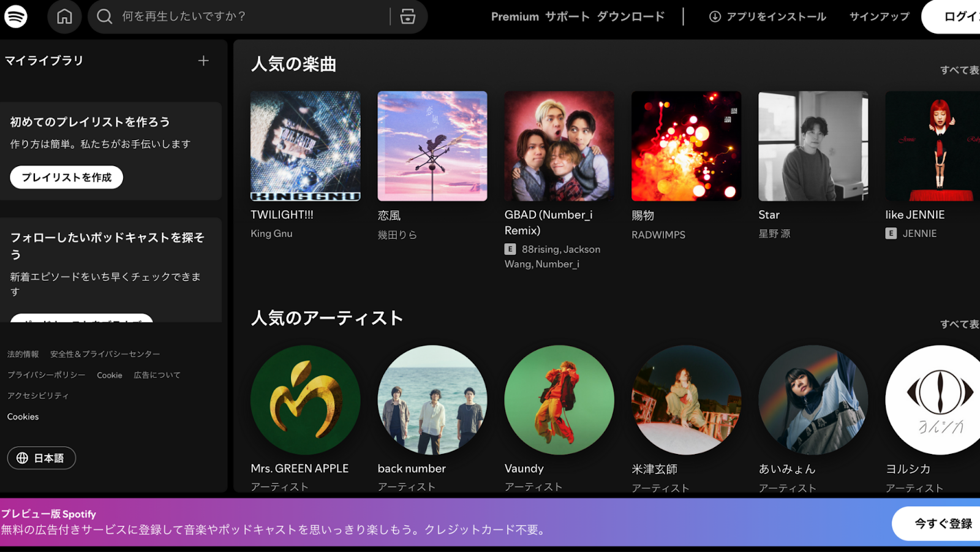This screenshot has height=552, width=980.
Task: Click King Gnu artist name
Action: (271, 233)
